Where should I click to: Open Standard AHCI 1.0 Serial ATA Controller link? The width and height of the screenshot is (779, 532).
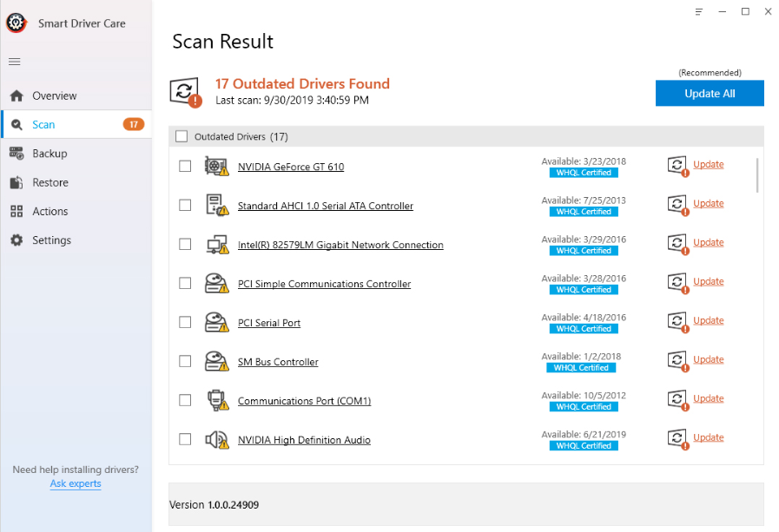coord(326,206)
